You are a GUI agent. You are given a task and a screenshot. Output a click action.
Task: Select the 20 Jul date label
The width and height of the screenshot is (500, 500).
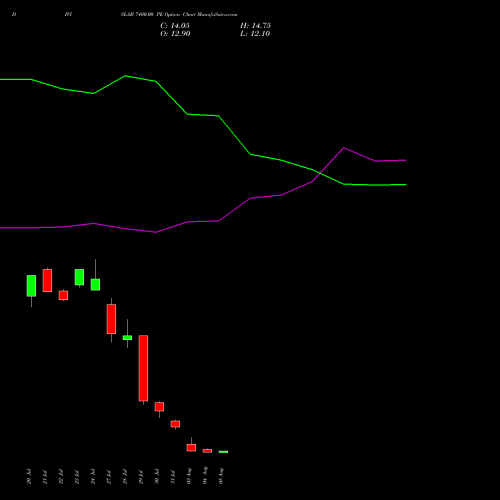pyautogui.click(x=29, y=476)
